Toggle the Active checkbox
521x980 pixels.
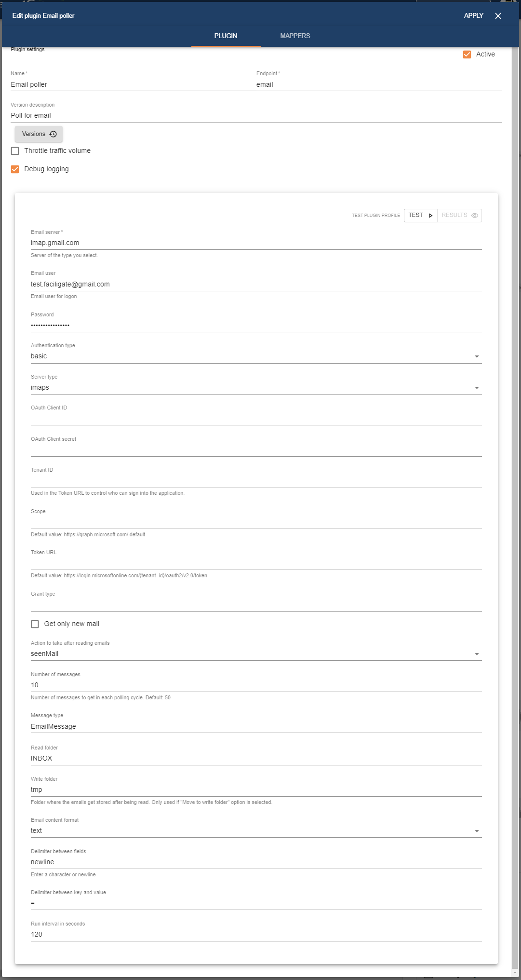(467, 54)
